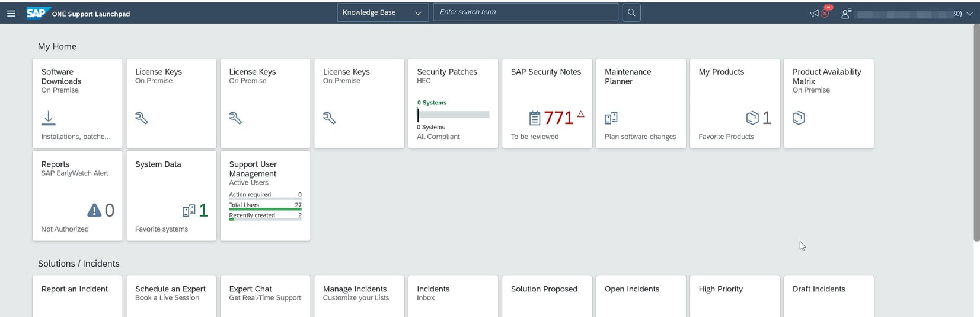Click the Security Patches compliance progress bar

[453, 115]
